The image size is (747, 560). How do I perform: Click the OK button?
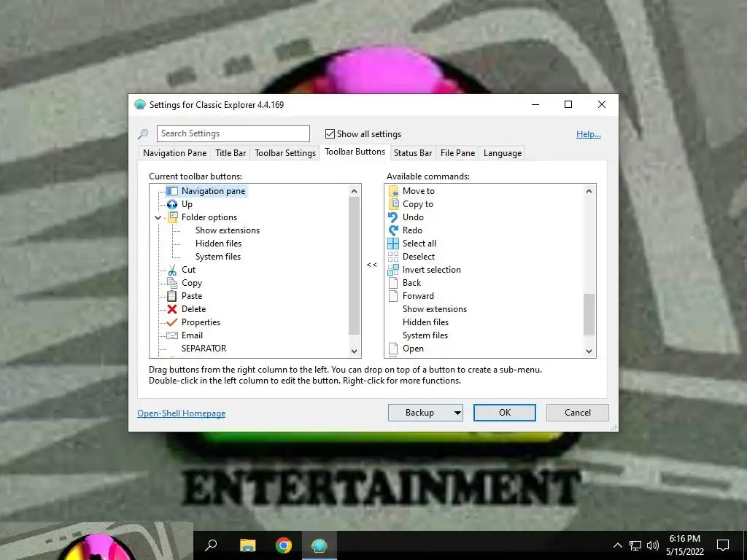click(x=505, y=413)
